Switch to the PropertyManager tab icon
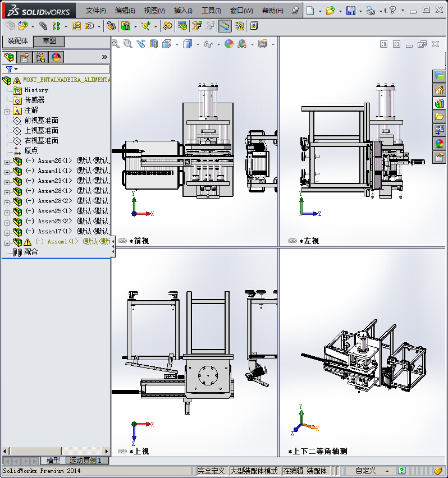 tap(24, 57)
